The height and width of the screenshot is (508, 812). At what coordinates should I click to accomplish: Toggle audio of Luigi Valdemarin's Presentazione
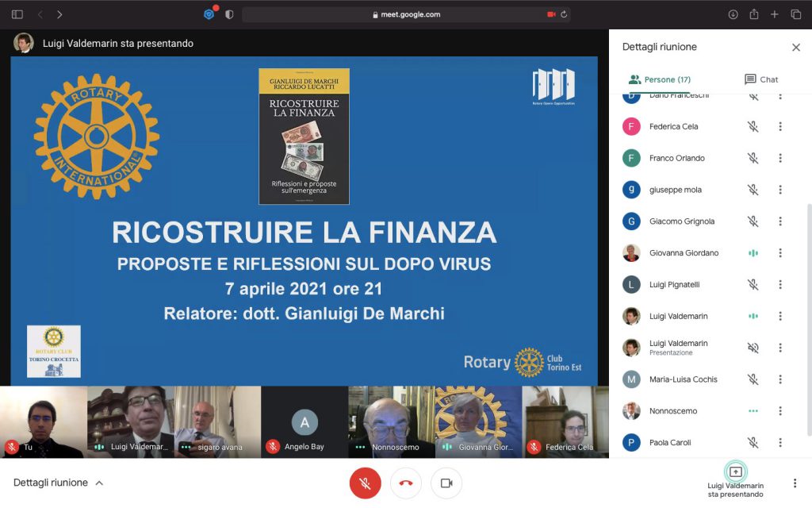coord(753,348)
